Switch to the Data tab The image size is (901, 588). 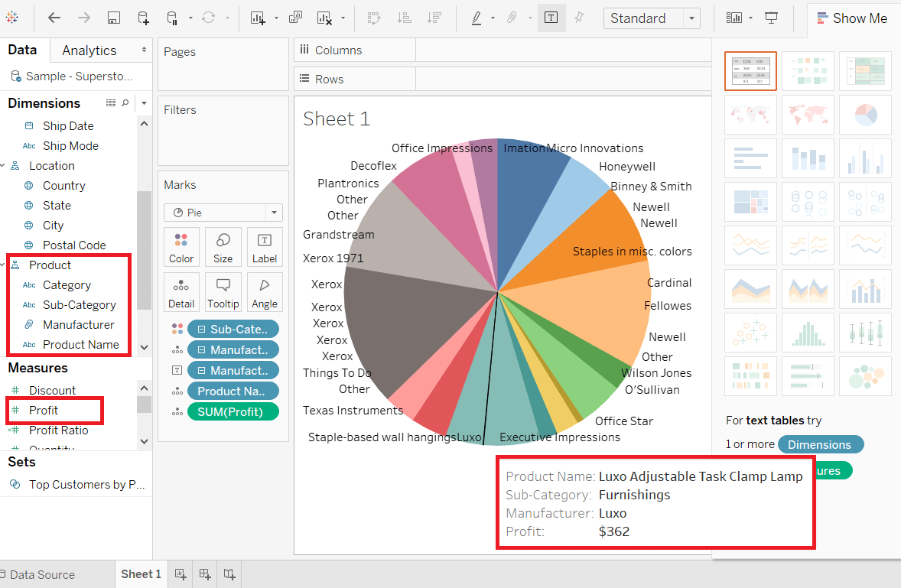pyautogui.click(x=22, y=50)
